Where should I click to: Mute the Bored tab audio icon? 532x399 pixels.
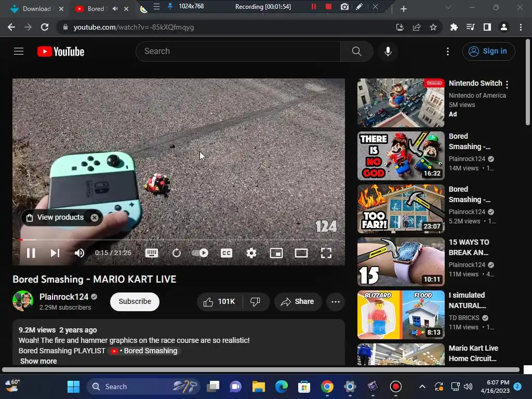point(115,8)
